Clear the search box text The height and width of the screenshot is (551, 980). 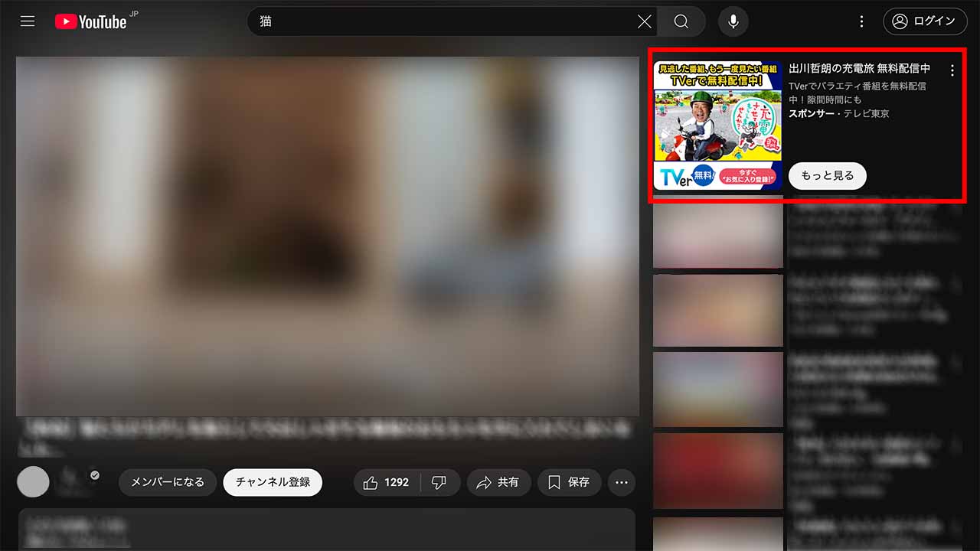tap(645, 21)
